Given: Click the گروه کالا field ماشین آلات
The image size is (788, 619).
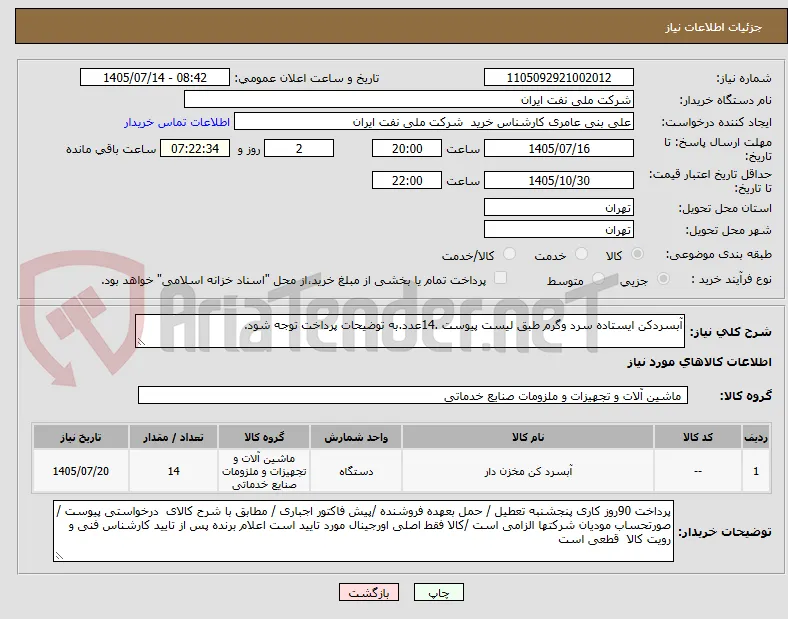Looking at the screenshot, I should [x=413, y=395].
